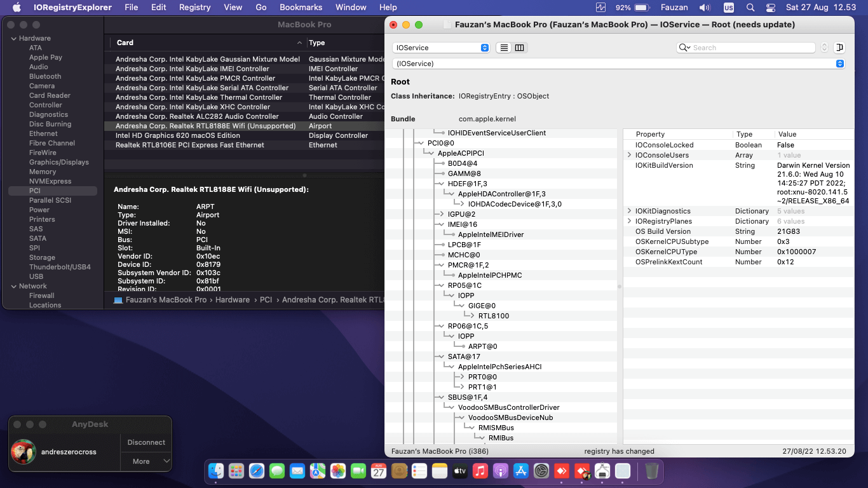868x488 pixels.
Task: Expand the IOConsoleUsers array property
Action: point(629,155)
